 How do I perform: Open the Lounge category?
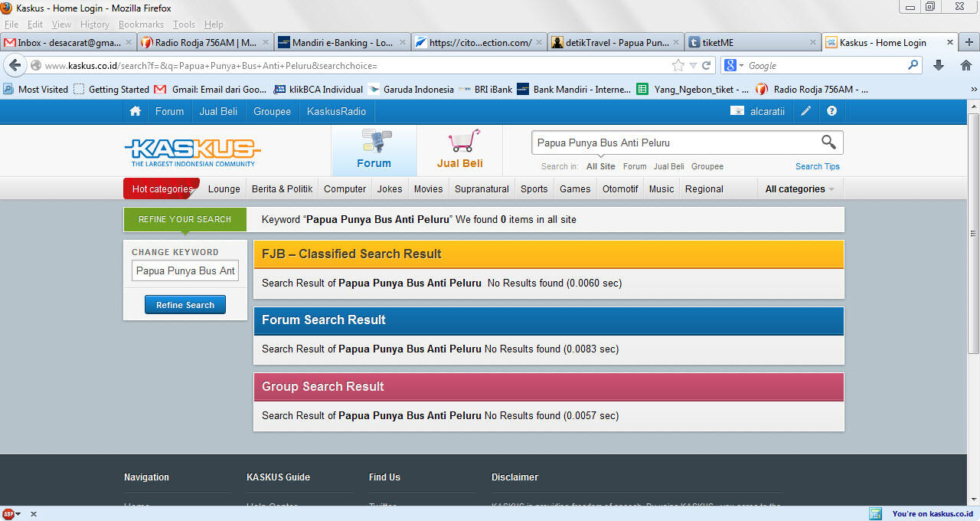point(224,188)
